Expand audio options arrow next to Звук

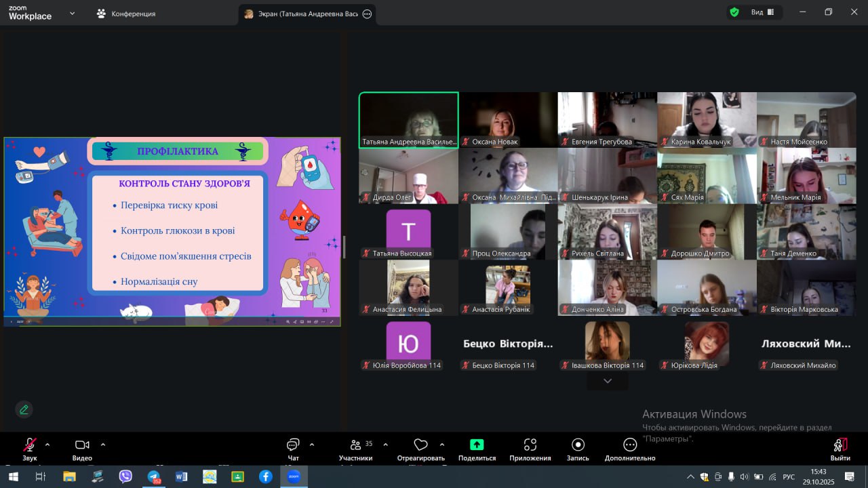[x=47, y=445]
